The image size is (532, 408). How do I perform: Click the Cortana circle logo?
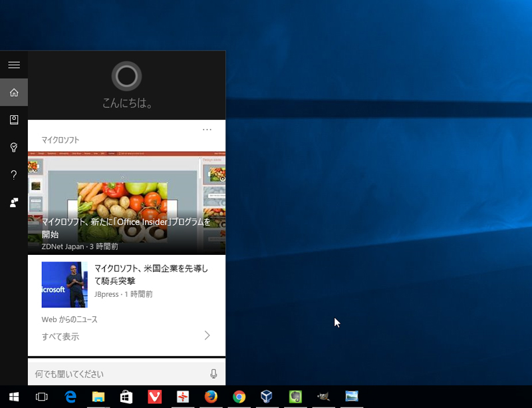(x=126, y=76)
